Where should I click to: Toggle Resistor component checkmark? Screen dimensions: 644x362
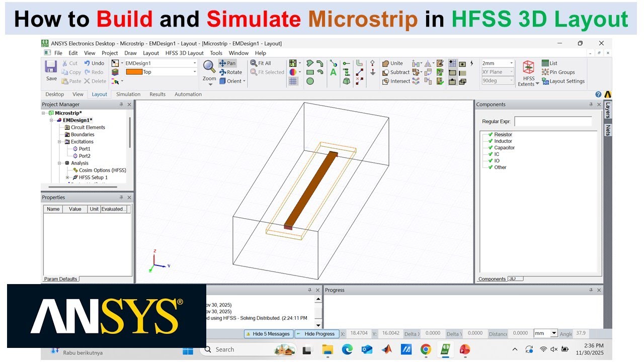(x=490, y=134)
